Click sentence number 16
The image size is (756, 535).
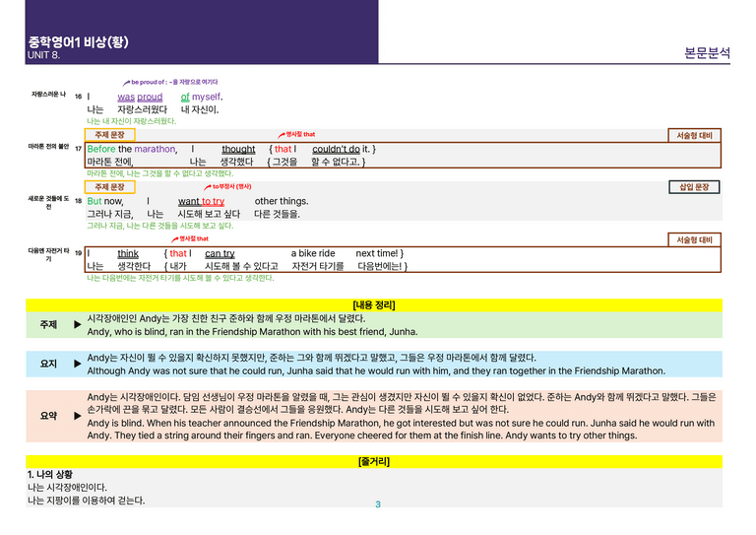pos(78,97)
